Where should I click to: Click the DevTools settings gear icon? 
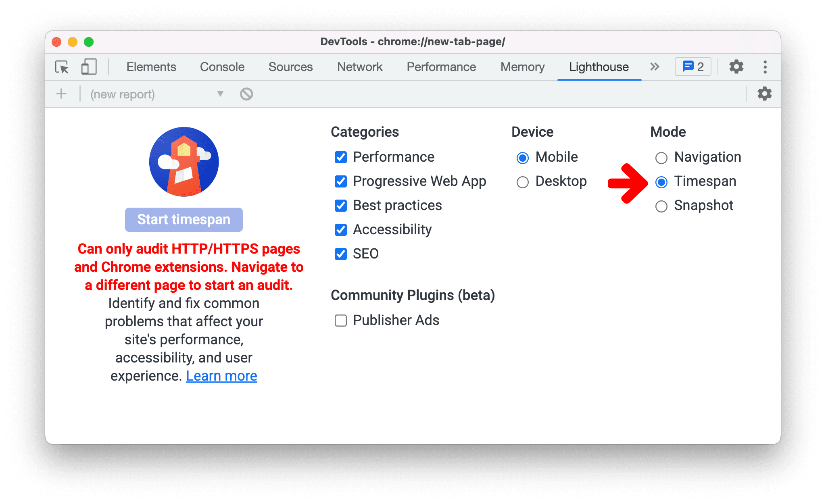734,67
